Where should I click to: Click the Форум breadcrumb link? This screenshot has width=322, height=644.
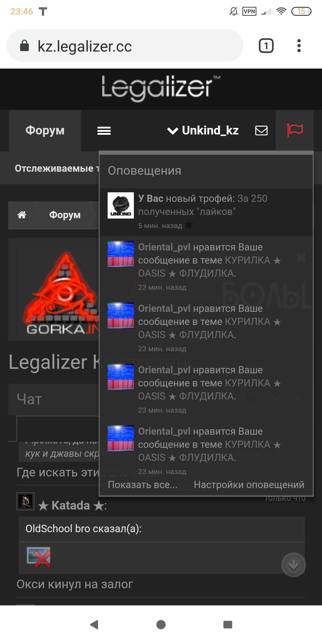[65, 215]
